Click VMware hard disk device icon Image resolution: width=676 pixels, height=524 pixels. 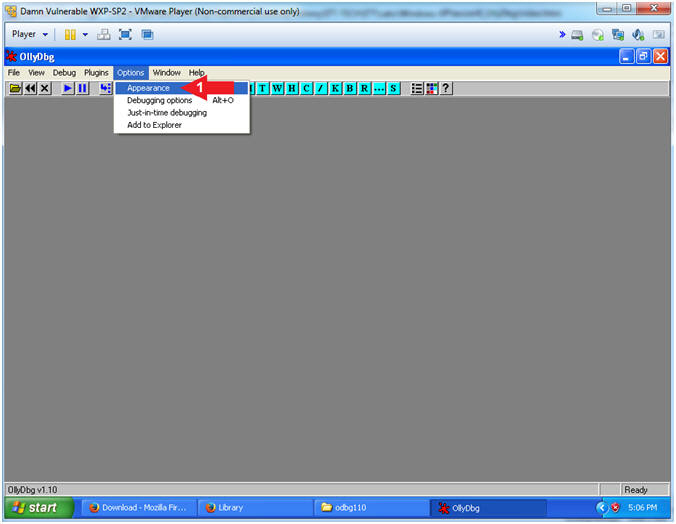coord(577,35)
